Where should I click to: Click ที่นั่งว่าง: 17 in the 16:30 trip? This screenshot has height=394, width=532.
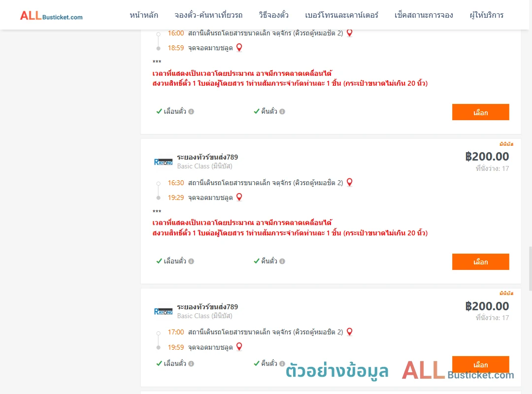coord(492,168)
